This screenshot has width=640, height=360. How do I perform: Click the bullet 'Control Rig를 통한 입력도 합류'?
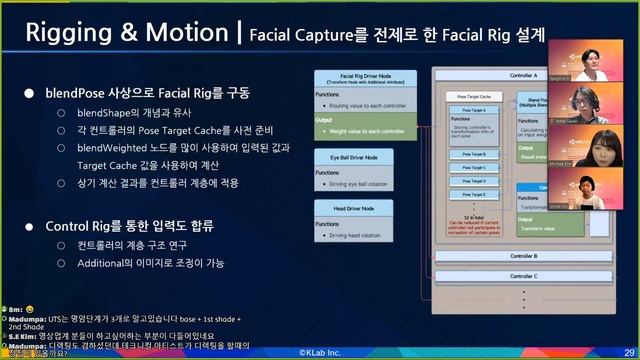[129, 226]
